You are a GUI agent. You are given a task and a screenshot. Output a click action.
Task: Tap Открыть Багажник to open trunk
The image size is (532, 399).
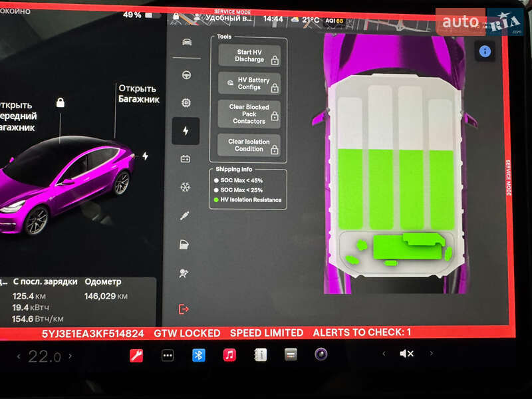click(x=139, y=94)
